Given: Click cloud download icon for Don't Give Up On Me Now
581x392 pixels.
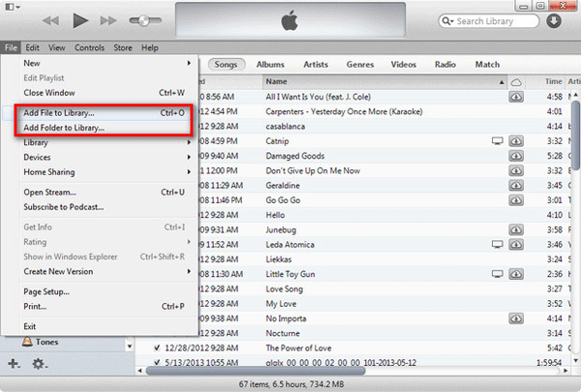Looking at the screenshot, I should click(516, 170).
